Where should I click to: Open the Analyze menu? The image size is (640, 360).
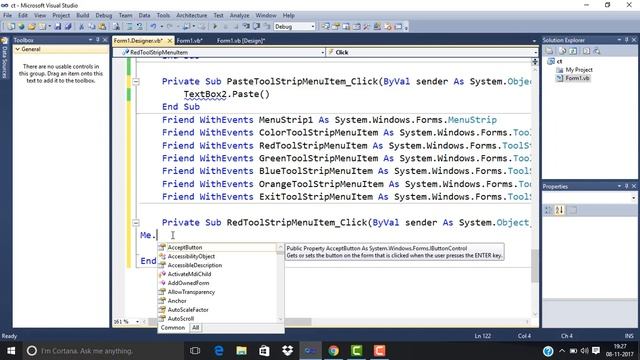(x=240, y=15)
